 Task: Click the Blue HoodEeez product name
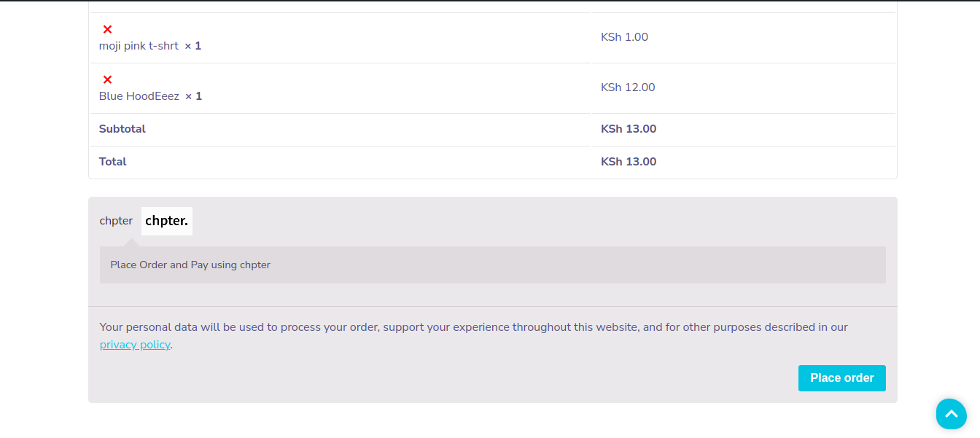139,96
